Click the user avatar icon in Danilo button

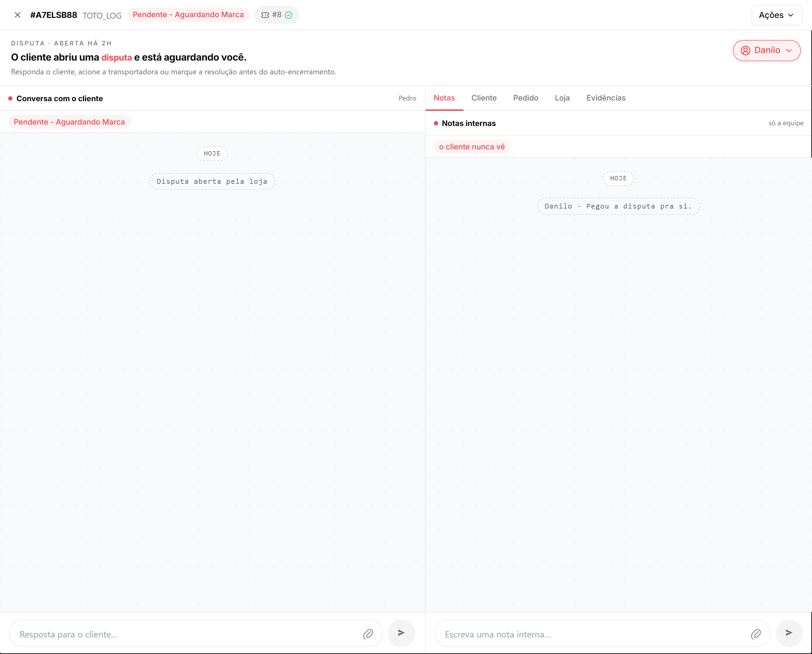pyautogui.click(x=745, y=51)
